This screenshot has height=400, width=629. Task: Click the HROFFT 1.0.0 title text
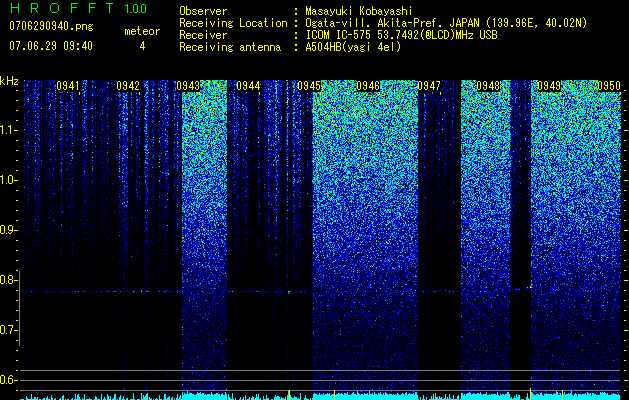pyautogui.click(x=78, y=8)
